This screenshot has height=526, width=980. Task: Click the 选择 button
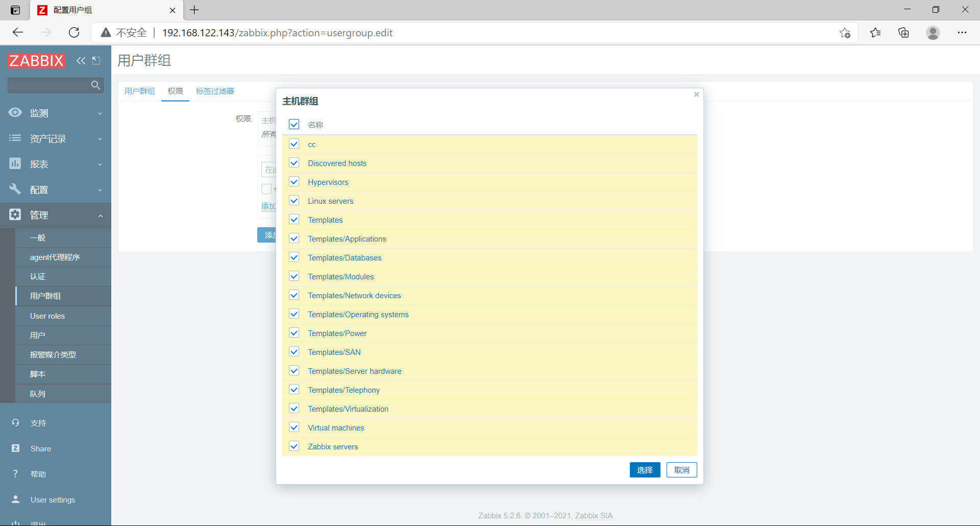645,470
